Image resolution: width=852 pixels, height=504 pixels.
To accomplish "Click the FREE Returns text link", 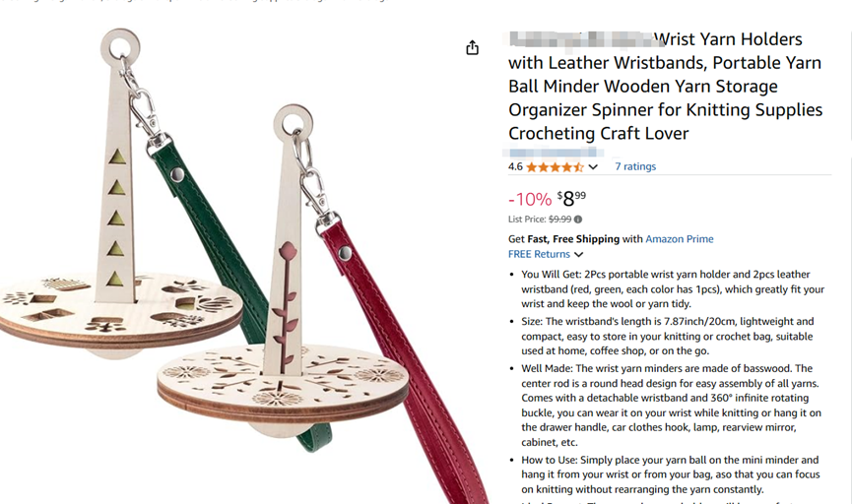I will point(539,254).
